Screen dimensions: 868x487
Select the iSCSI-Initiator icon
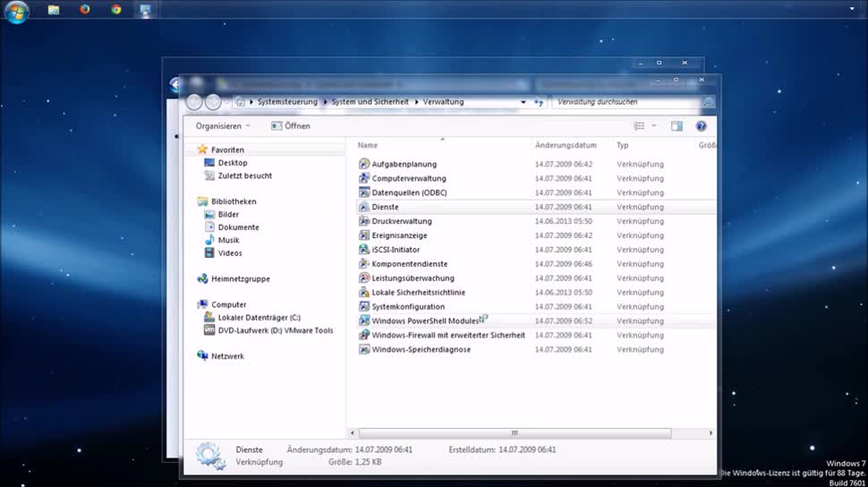coord(363,249)
